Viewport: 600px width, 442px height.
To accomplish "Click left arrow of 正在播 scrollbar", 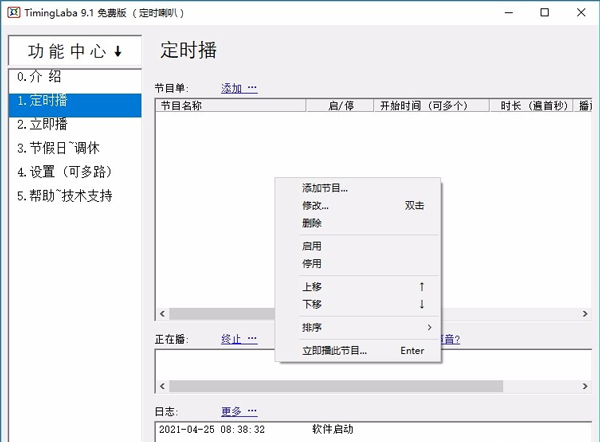I will point(162,386).
